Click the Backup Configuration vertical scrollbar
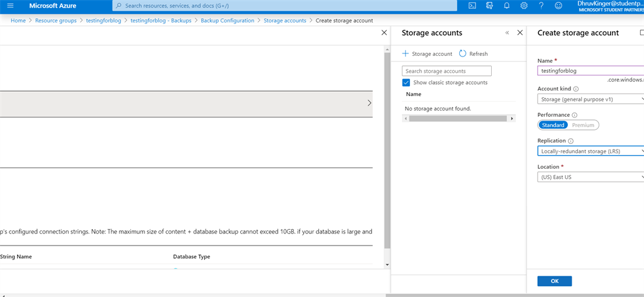The image size is (644, 297). 387,150
